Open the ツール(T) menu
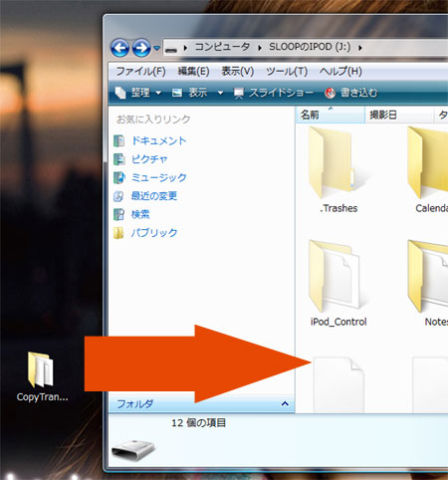Screen dimensions: 448x480 pyautogui.click(x=287, y=72)
